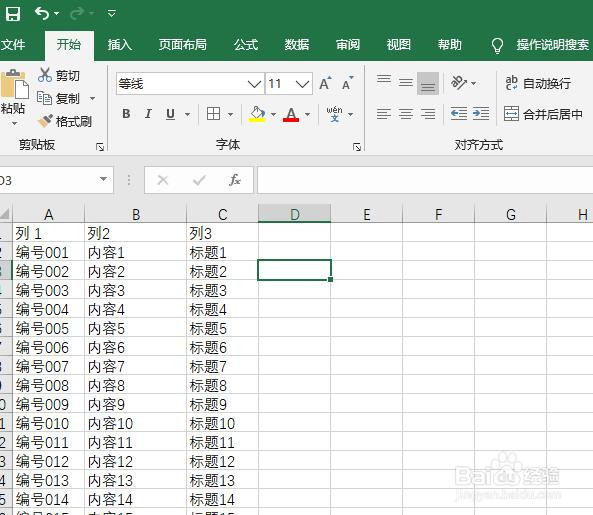
Task: Click the 合并后居中 merge and center button
Action: point(543,114)
